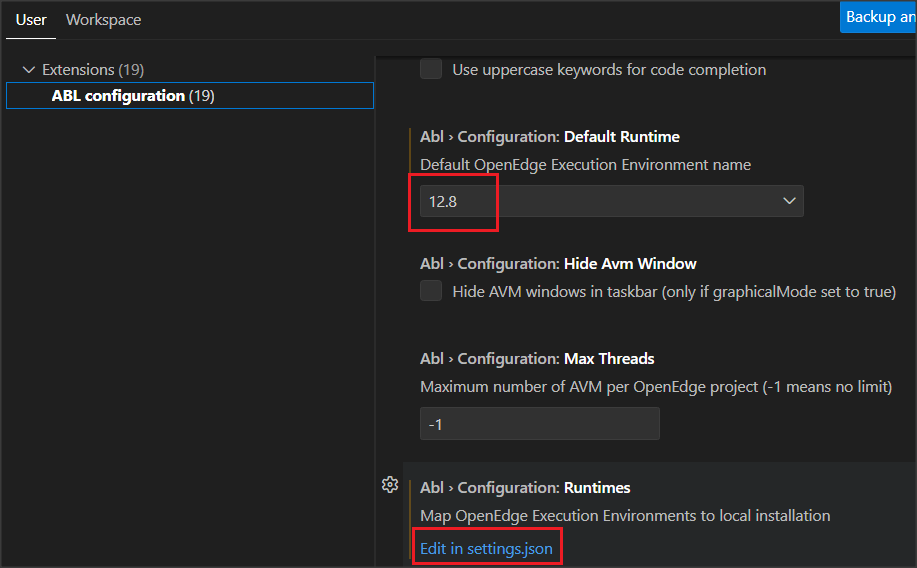Click the Default Runtime dropdown arrow
The height and width of the screenshot is (568, 917).
tap(789, 201)
